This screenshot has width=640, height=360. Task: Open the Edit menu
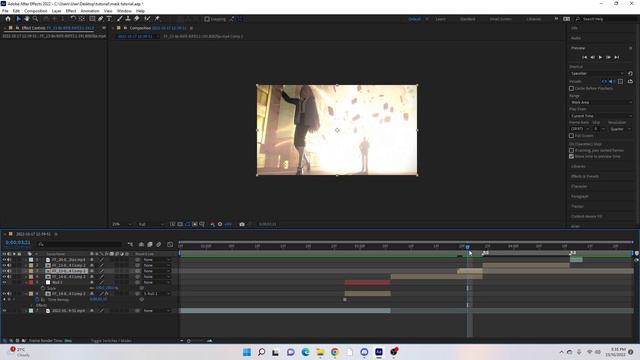coord(16,11)
